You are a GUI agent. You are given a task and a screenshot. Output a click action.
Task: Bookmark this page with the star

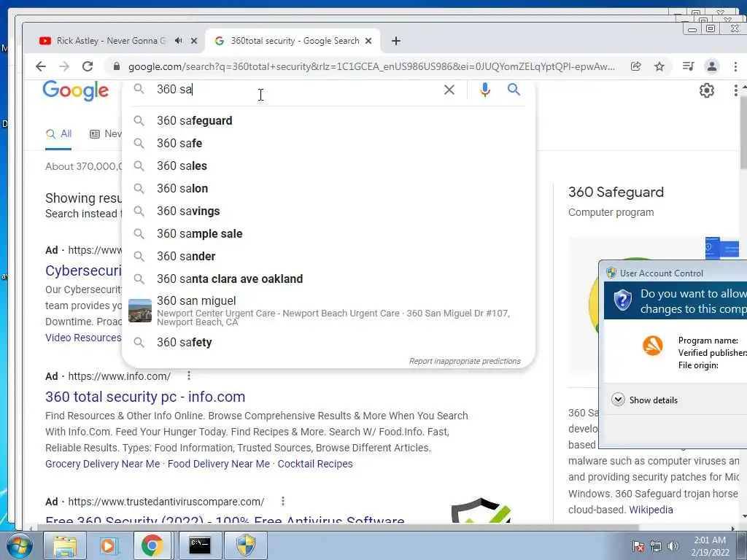[659, 66]
